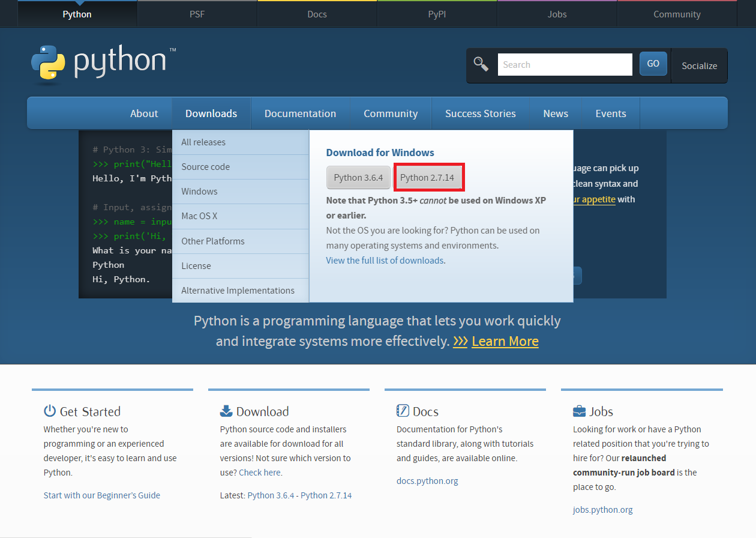Click the latest Python 3.6.4 link
The width and height of the screenshot is (756, 538).
271,495
